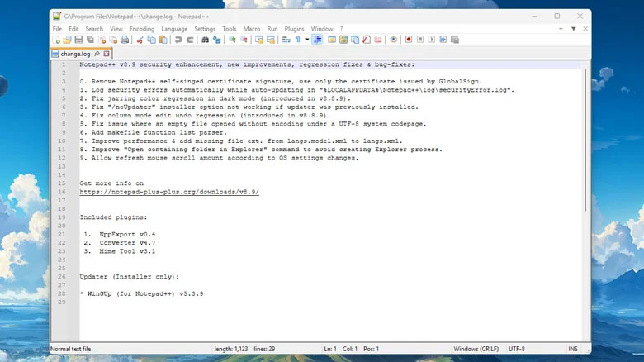This screenshot has width=644, height=362.
Task: Click Run macro multiple times icon
Action: tap(443, 40)
